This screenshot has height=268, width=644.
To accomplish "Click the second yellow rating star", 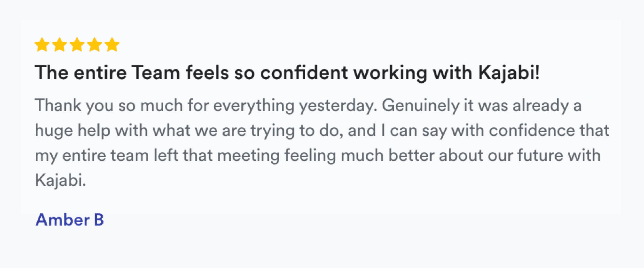I will tap(59, 45).
